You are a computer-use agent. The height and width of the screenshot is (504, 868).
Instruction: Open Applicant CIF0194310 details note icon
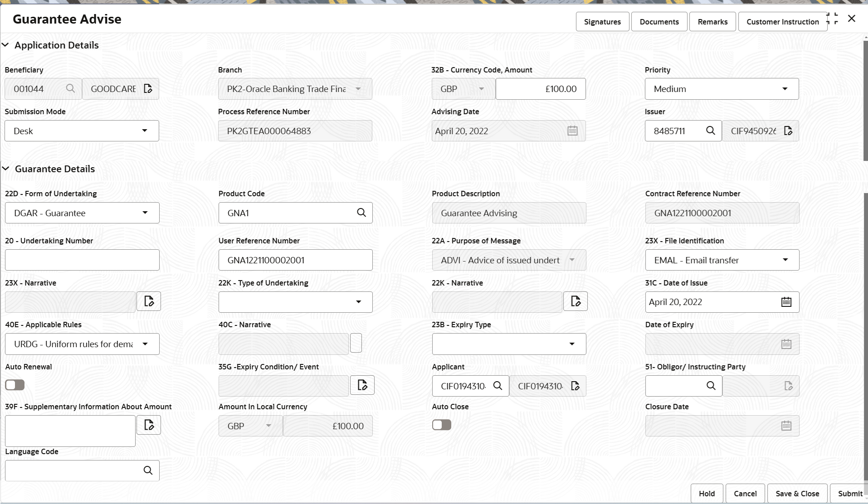(x=575, y=386)
